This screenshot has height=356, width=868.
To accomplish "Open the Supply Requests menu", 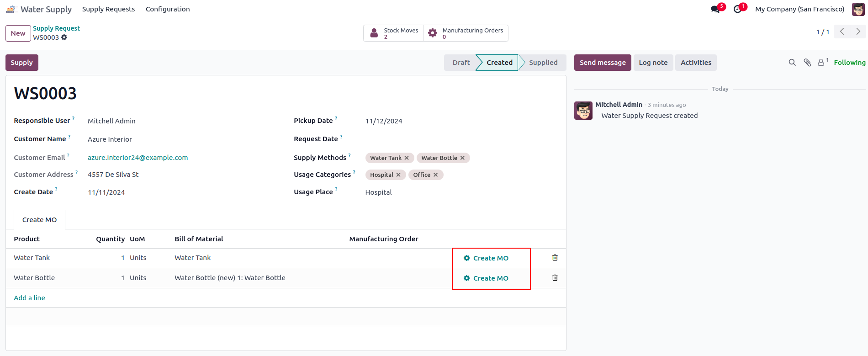I will point(108,9).
